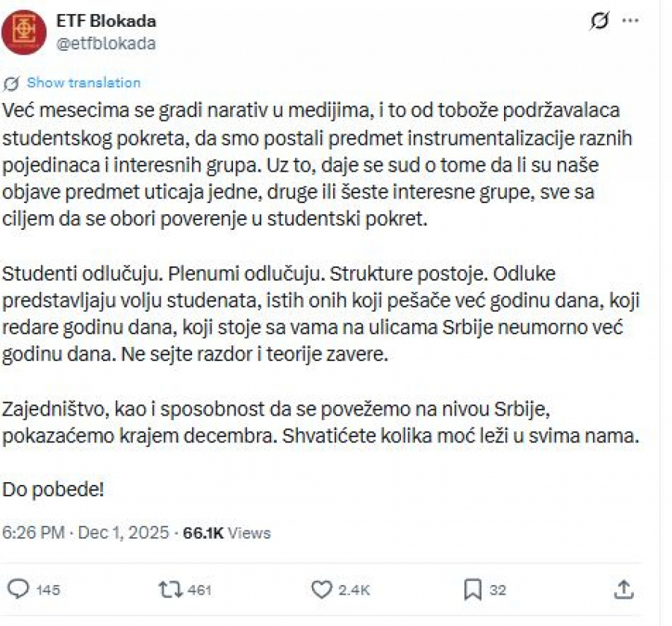This screenshot has height=626, width=672.
Task: Toggle the like on this tweet
Action: (321, 589)
